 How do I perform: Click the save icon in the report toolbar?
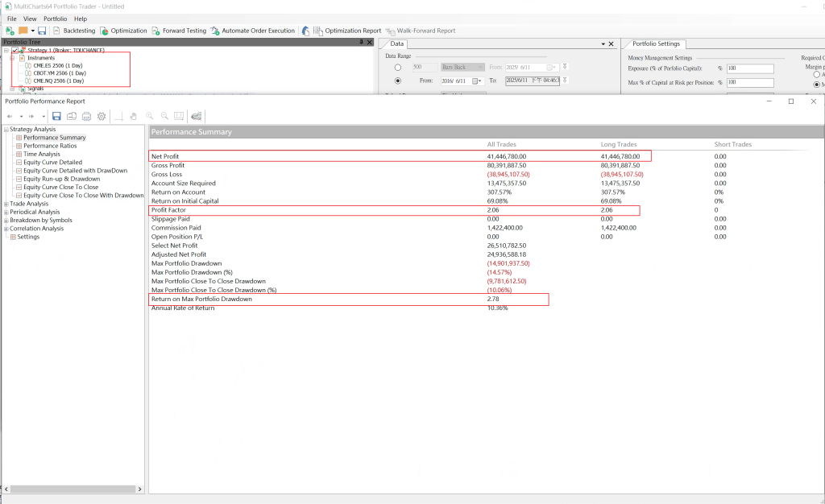pos(56,116)
